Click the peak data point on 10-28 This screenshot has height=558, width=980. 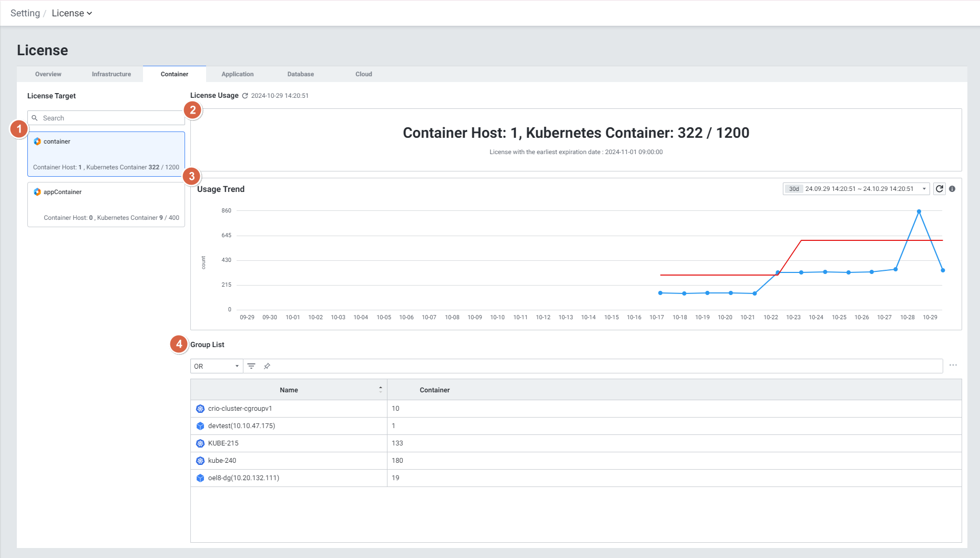click(x=919, y=211)
